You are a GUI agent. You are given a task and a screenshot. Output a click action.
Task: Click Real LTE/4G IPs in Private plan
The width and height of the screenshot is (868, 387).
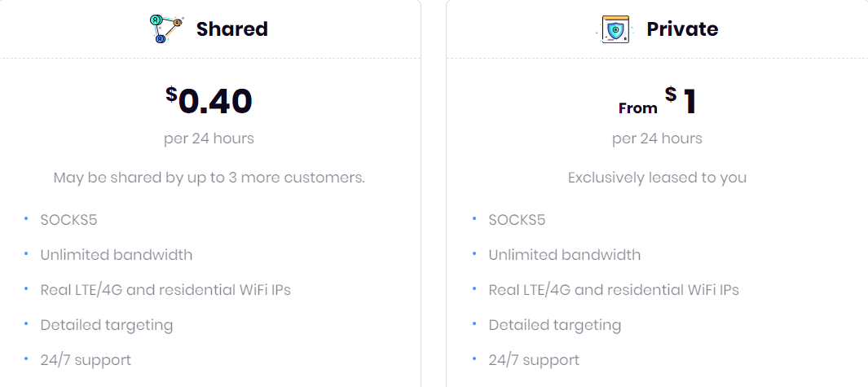(614, 289)
